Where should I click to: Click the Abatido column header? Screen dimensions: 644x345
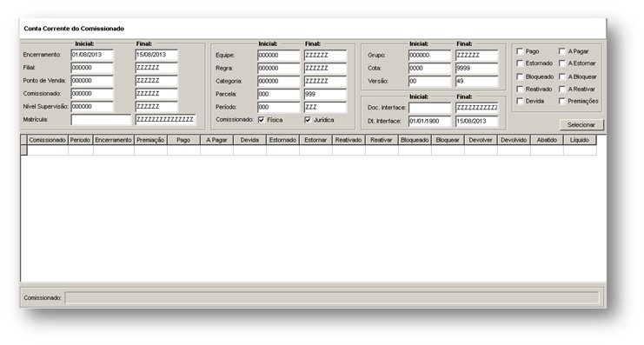547,140
